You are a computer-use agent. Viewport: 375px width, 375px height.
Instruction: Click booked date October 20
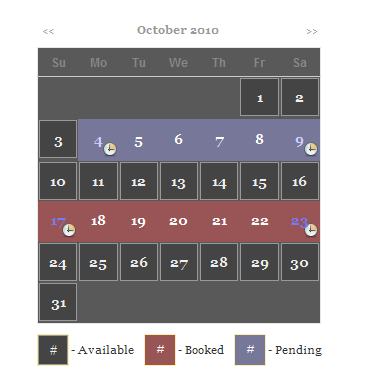(x=178, y=221)
